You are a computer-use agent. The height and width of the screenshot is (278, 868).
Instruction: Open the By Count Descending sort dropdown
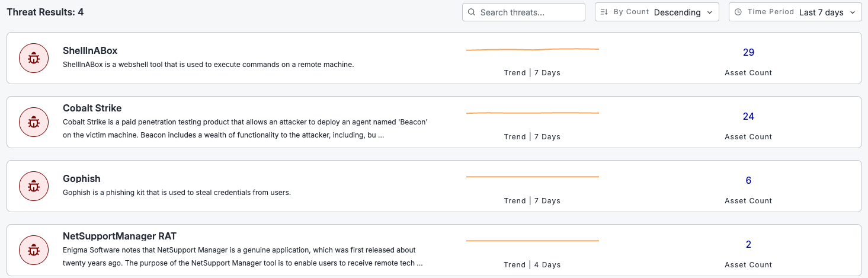click(657, 12)
